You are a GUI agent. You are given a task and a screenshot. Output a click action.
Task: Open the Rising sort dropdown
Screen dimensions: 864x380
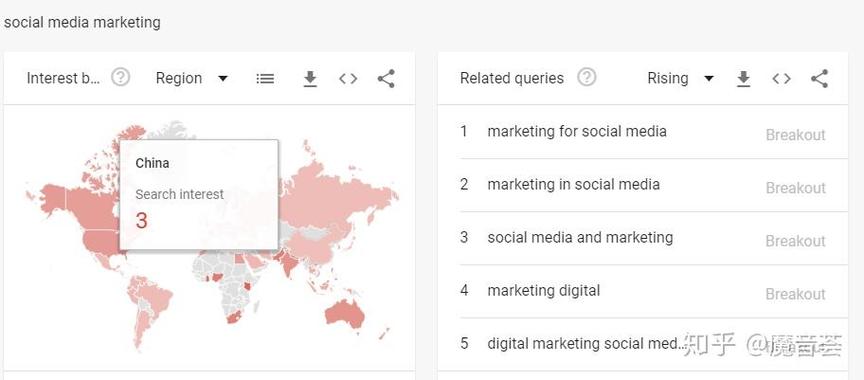click(681, 78)
